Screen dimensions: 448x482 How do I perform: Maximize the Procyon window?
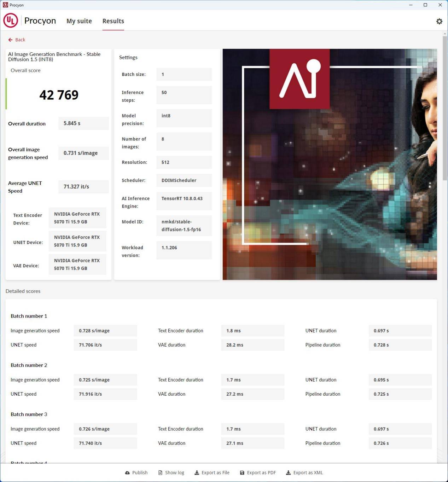425,5
